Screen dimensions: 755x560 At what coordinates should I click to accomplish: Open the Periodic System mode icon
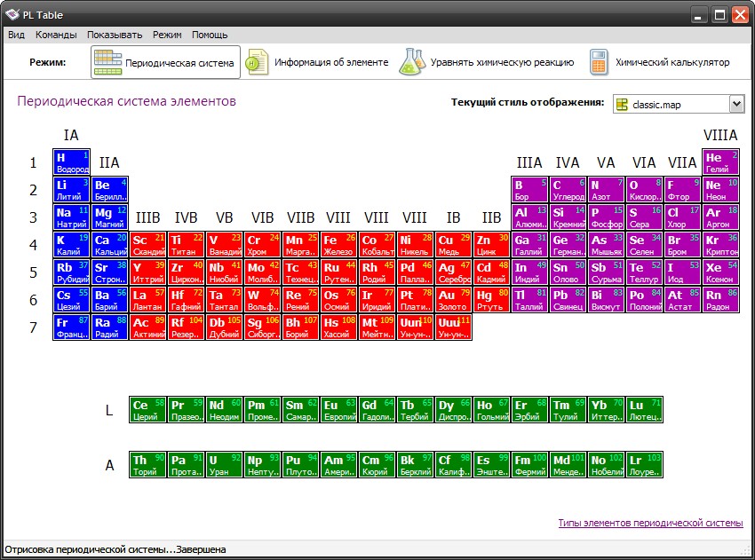click(108, 63)
